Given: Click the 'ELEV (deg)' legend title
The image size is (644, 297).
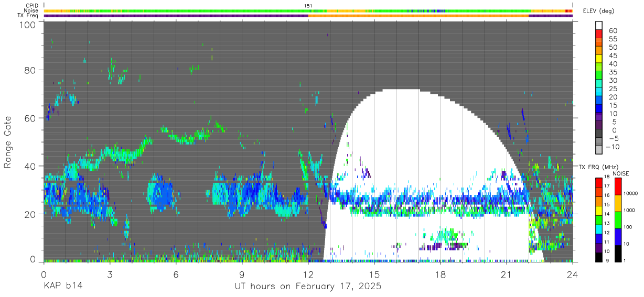Looking at the screenshot, I should (x=598, y=10).
